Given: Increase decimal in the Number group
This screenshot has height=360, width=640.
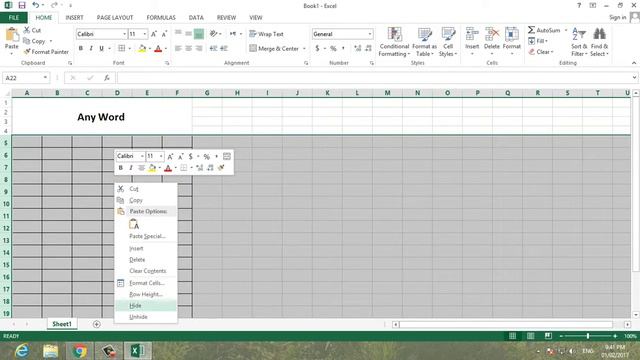Looking at the screenshot, I should (358, 48).
